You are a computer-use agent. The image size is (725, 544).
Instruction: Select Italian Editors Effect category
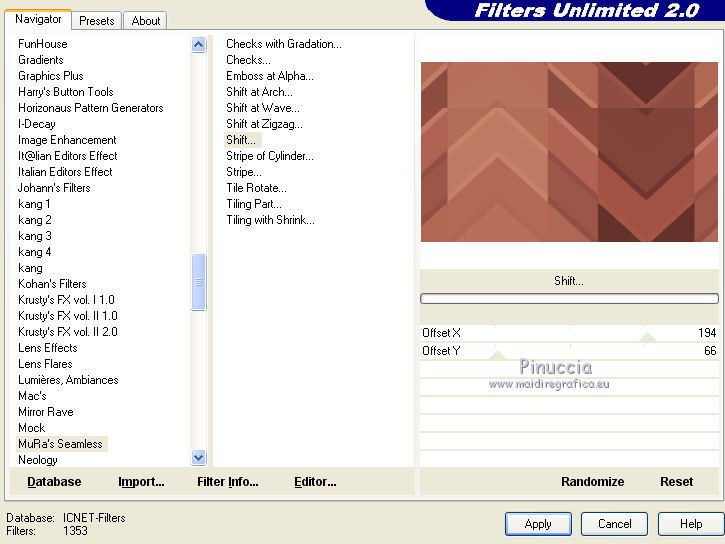[65, 172]
